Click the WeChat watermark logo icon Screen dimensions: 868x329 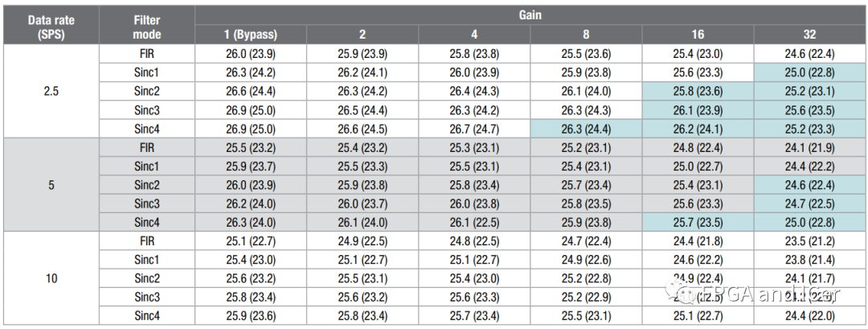coord(682,293)
